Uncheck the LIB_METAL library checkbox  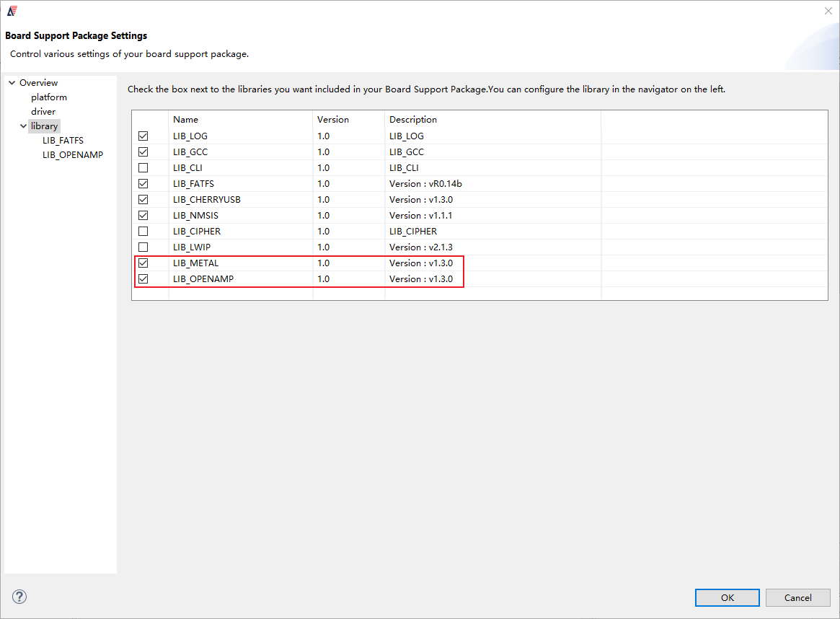pyautogui.click(x=143, y=263)
